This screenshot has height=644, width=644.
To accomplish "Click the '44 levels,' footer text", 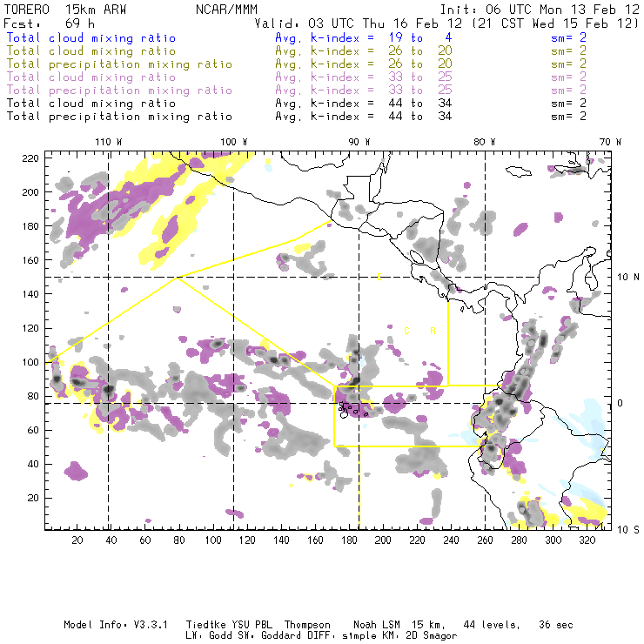I will [492, 625].
